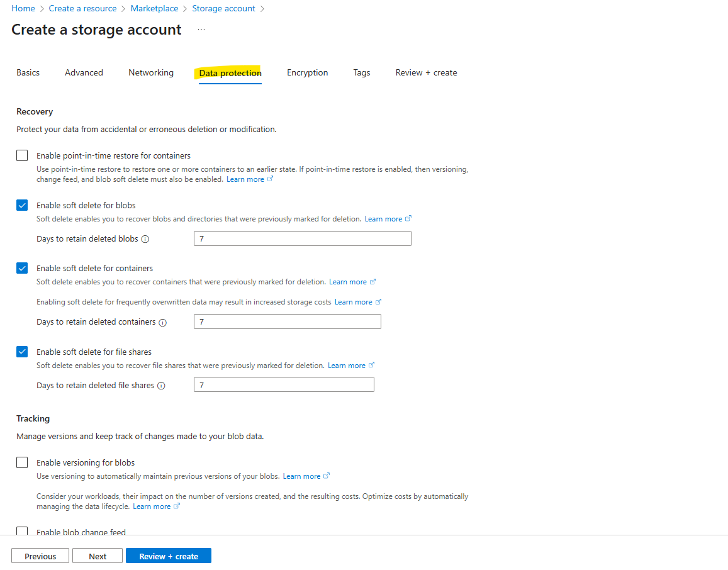Viewport: 728px width, 570px height.
Task: Click external link icon after point-in-time restore Learn more
Action: (x=270, y=179)
